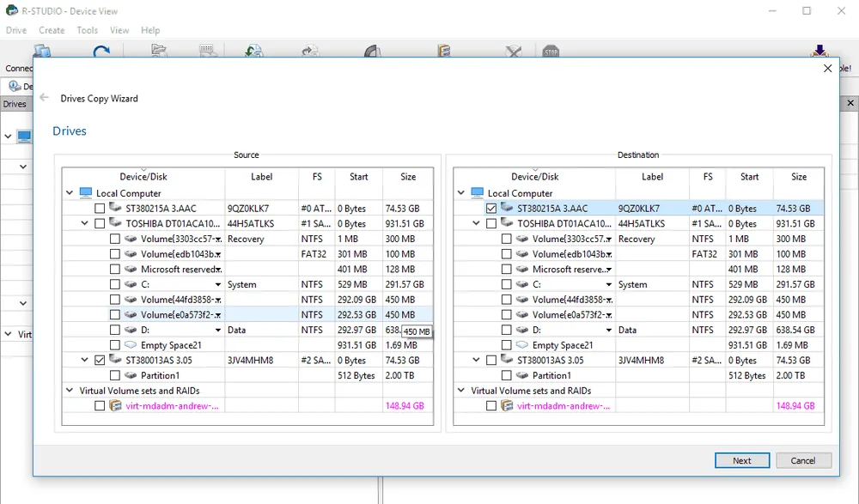Open destination D: drive letter dropdown
Image resolution: width=859 pixels, height=504 pixels.
click(x=609, y=330)
